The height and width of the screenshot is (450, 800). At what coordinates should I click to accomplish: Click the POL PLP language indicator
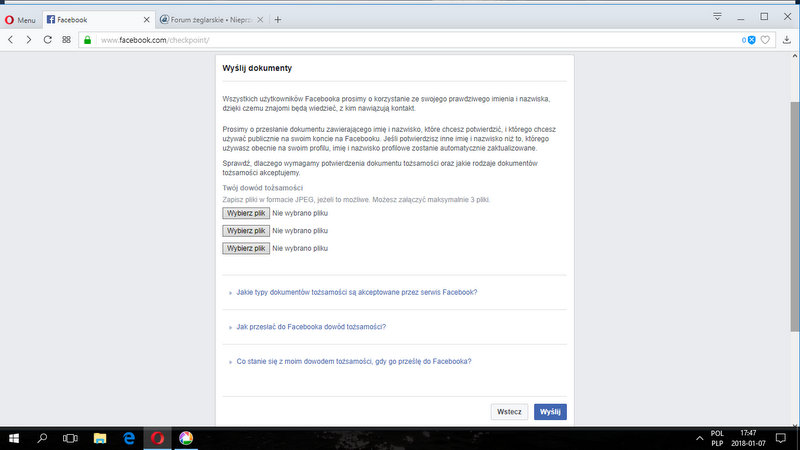tap(717, 438)
